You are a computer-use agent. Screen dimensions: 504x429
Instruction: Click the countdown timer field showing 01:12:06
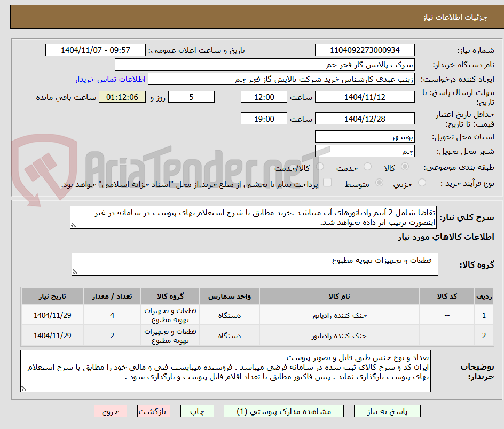click(122, 97)
